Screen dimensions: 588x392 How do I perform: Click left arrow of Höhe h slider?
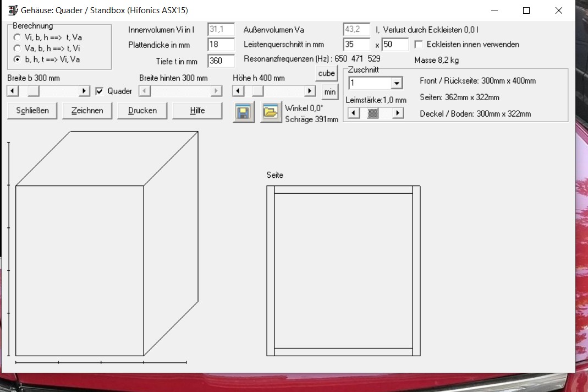(x=238, y=91)
